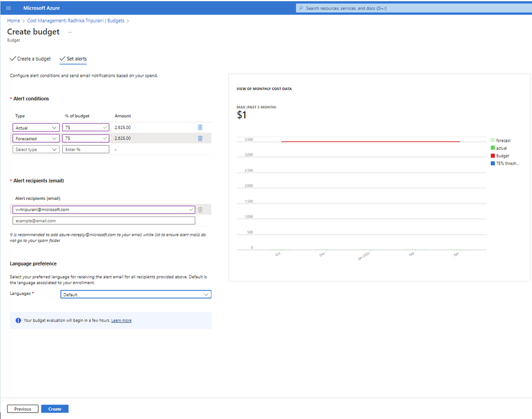The width and height of the screenshot is (532, 419).
Task: Open the Actual type dropdown
Action: 36,127
